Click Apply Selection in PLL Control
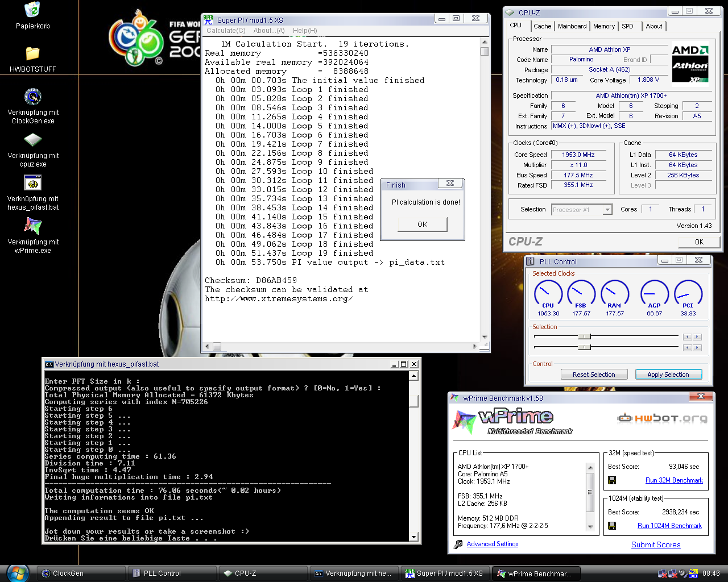This screenshot has height=582, width=728. (668, 375)
